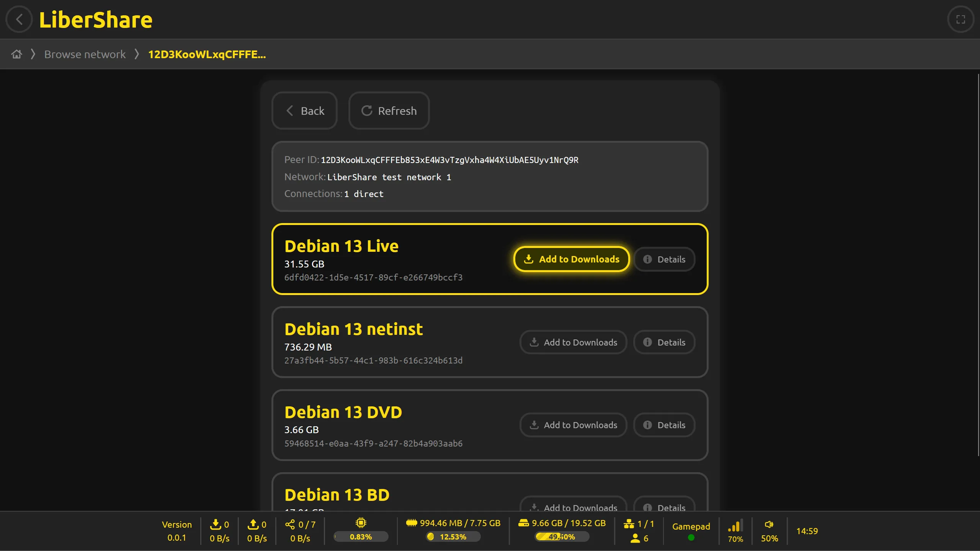Click the '0 / 7' share count text
The width and height of the screenshot is (980, 551).
point(307,525)
